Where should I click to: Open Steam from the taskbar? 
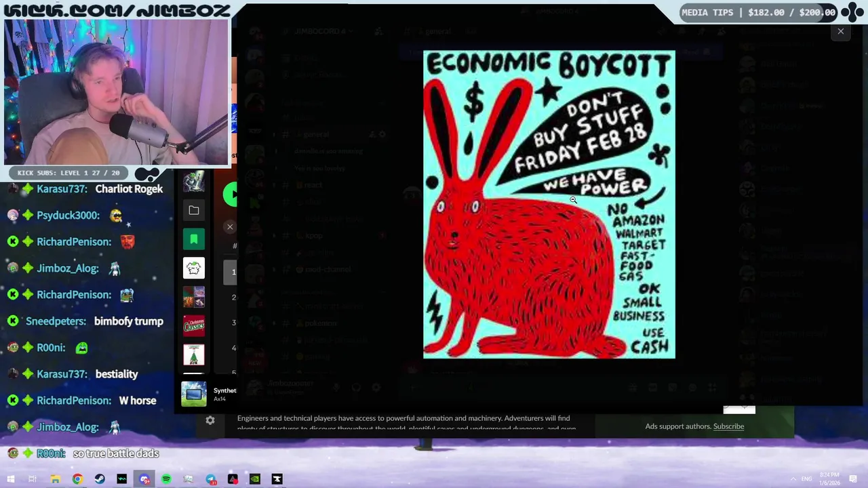[100, 479]
